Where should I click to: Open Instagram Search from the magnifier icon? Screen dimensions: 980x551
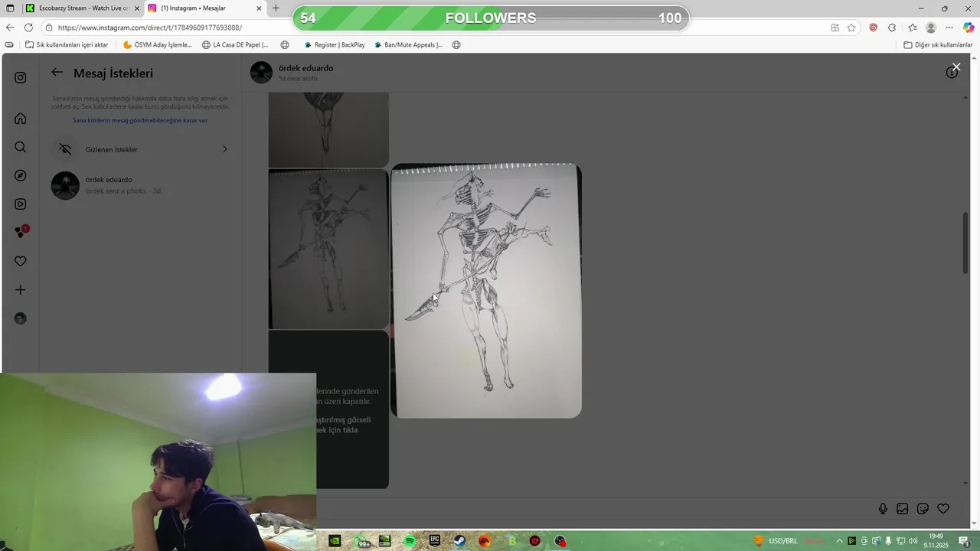coord(21,147)
